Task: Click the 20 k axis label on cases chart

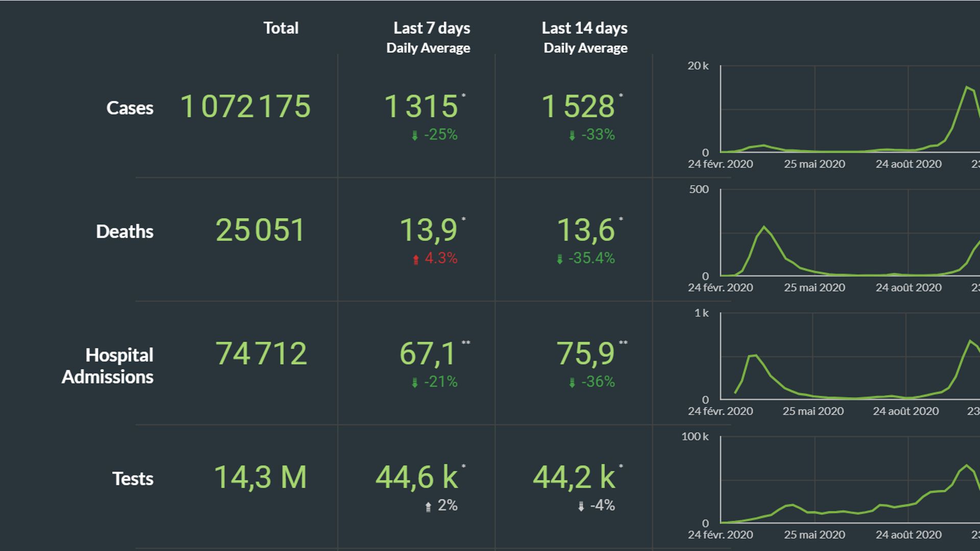Action: (698, 66)
